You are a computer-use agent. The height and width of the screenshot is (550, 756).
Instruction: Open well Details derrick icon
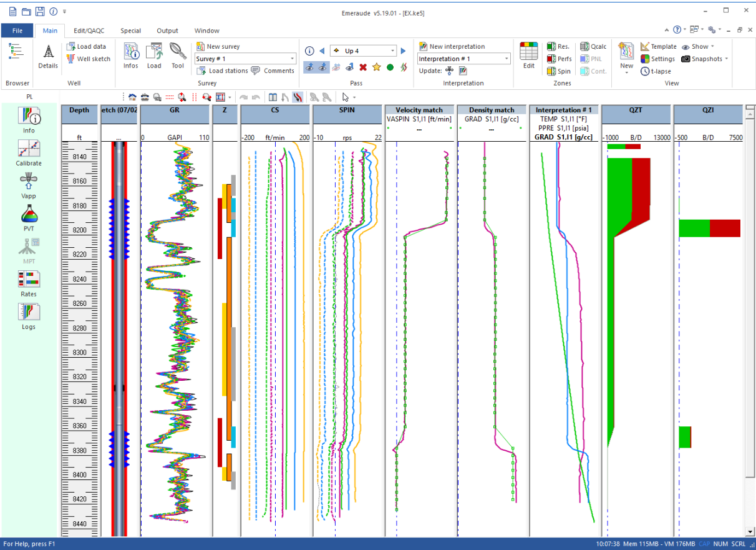click(x=48, y=56)
